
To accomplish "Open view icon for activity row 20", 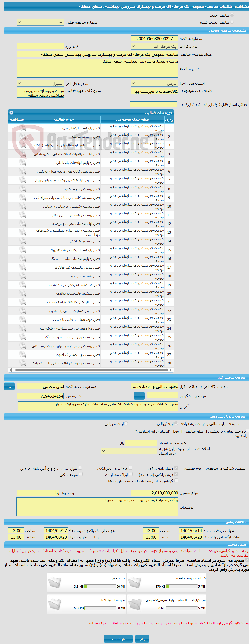I will click(23, 294).
